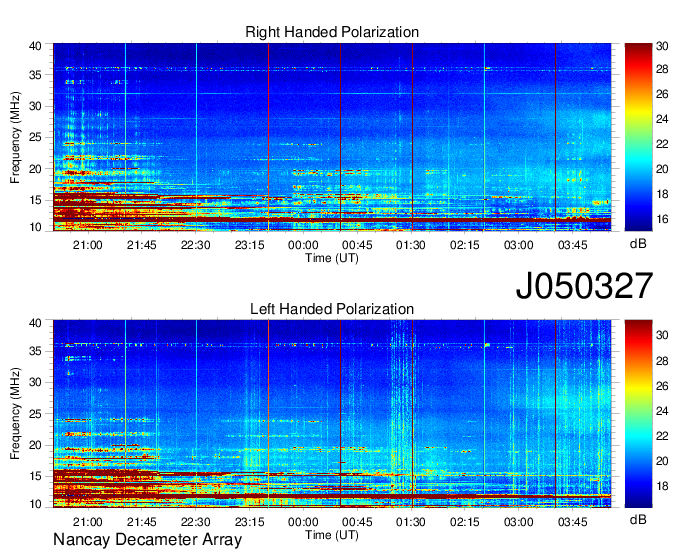Image resolution: width=680 pixels, height=552 pixels.
Task: Click the 15 MHz tick of the right-handed plot
Action: click(x=36, y=200)
